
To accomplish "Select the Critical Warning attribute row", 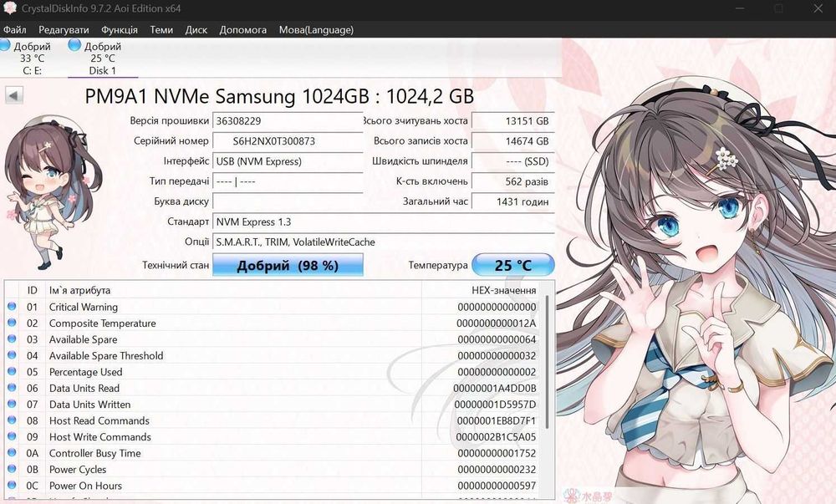I will coord(273,307).
